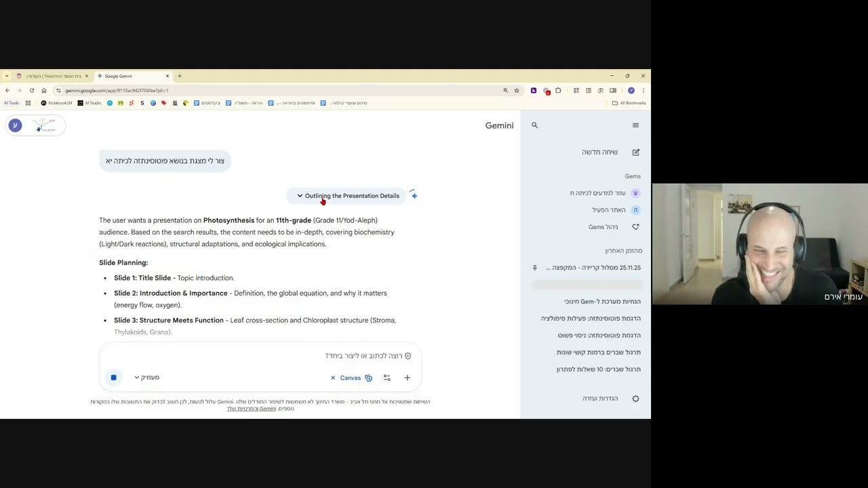Click the user's prompt bubble about photosynthesis
This screenshot has width=868, height=488.
click(x=165, y=161)
